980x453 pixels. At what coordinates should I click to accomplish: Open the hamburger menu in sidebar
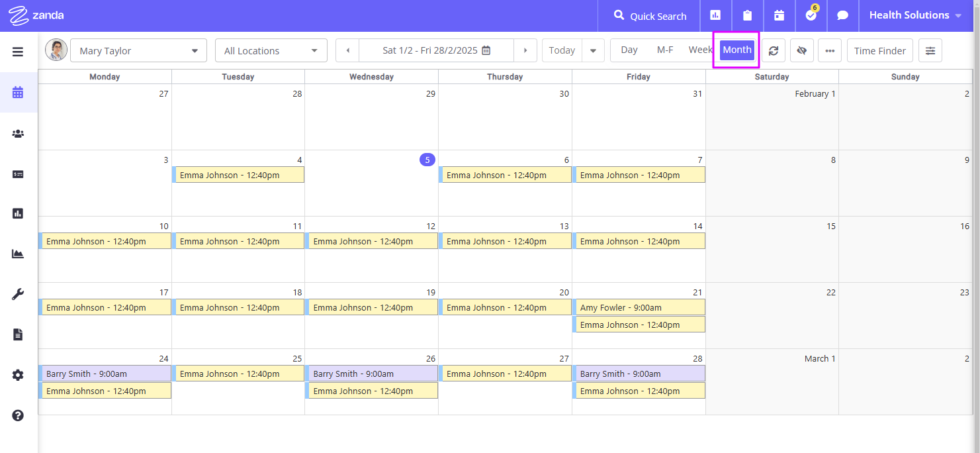[x=18, y=52]
